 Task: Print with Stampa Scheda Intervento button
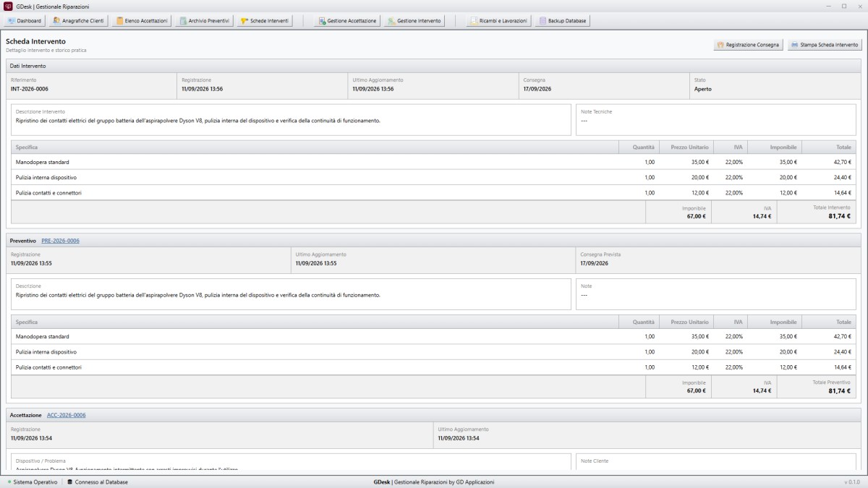(825, 45)
